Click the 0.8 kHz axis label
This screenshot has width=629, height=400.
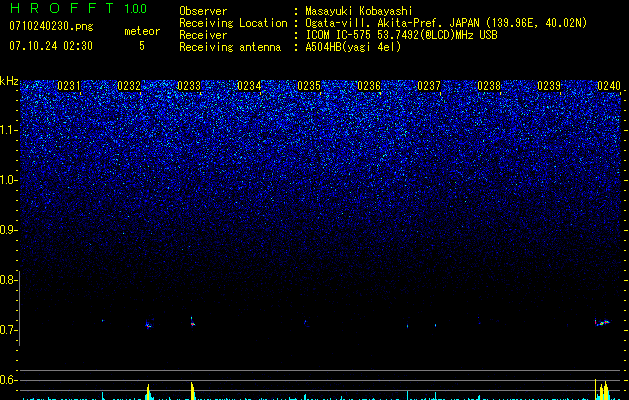coord(8,280)
